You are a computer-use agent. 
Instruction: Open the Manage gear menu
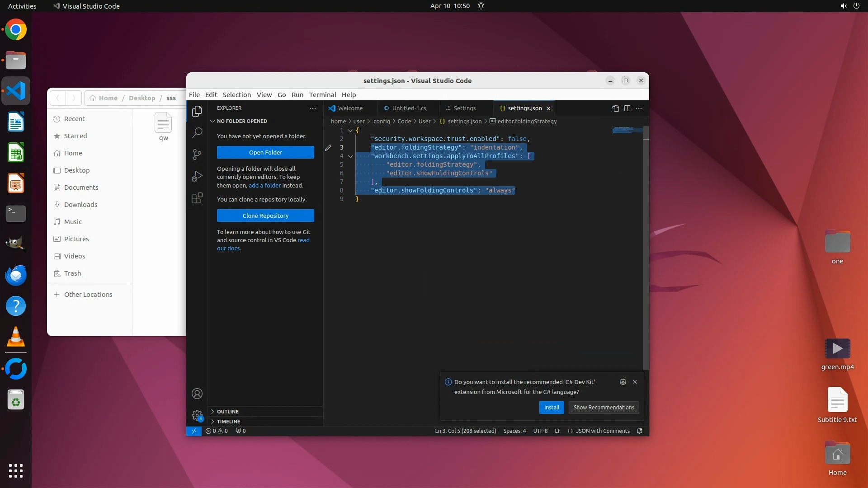tap(197, 415)
